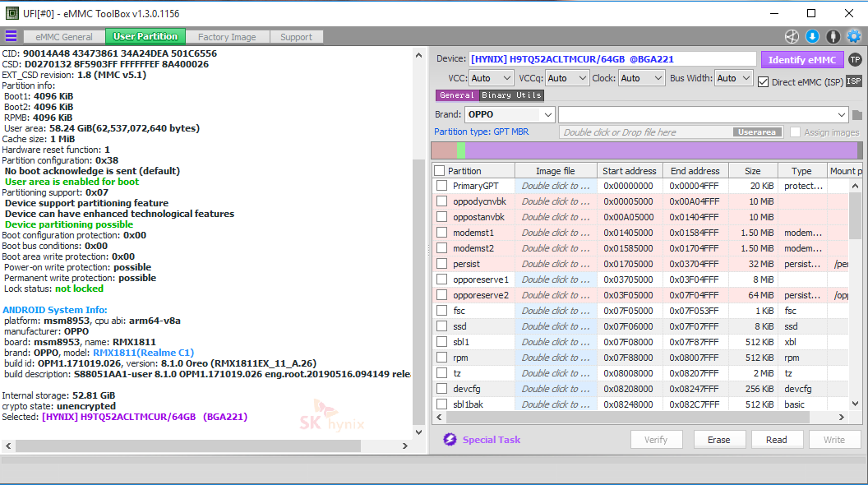Click the partition table scroll-down arrow

(856, 404)
